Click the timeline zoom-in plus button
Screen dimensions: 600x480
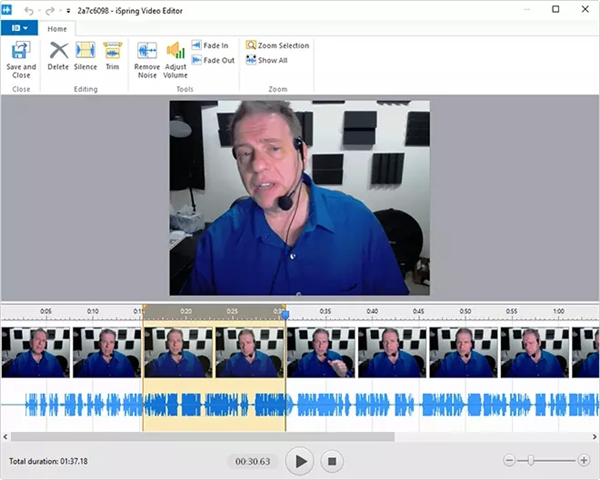pyautogui.click(x=584, y=460)
